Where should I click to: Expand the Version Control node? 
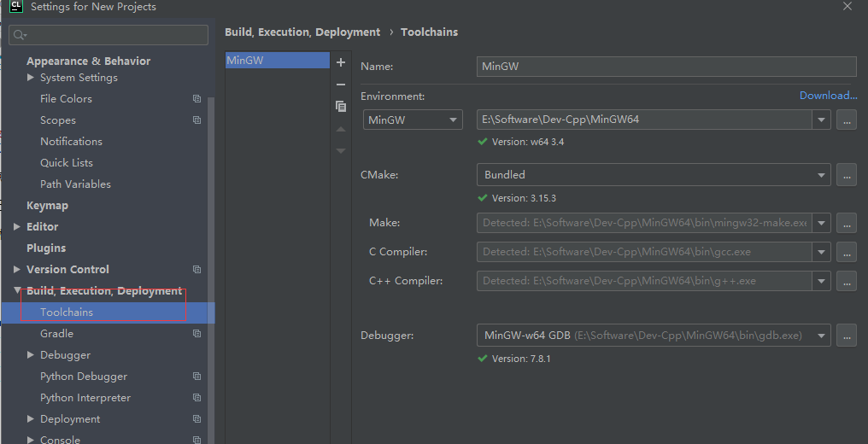17,269
